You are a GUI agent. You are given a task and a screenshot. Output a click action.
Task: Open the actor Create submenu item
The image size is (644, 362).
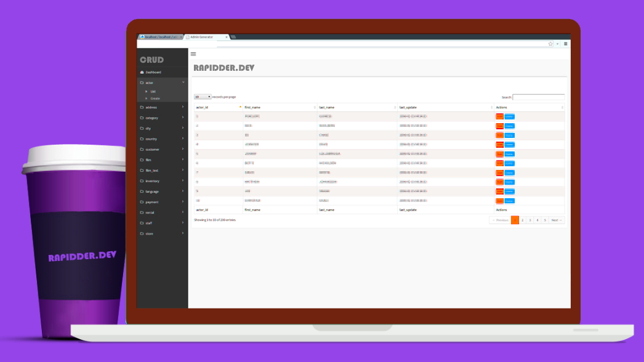pyautogui.click(x=155, y=99)
